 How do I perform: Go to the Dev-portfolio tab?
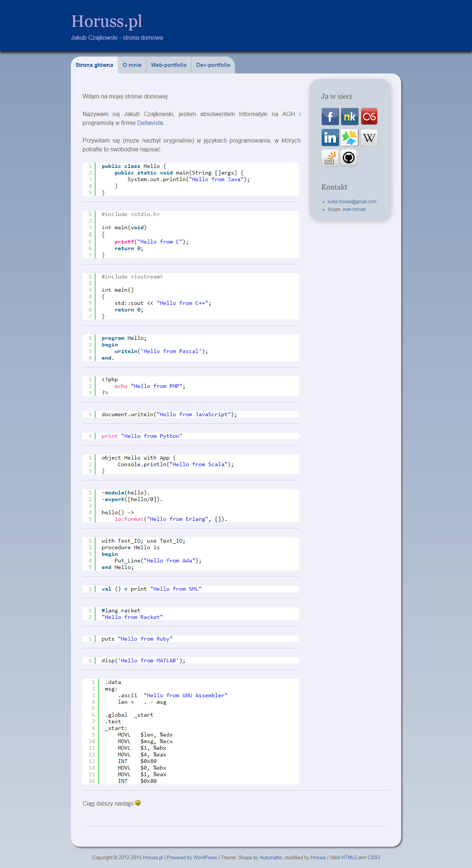pos(213,65)
